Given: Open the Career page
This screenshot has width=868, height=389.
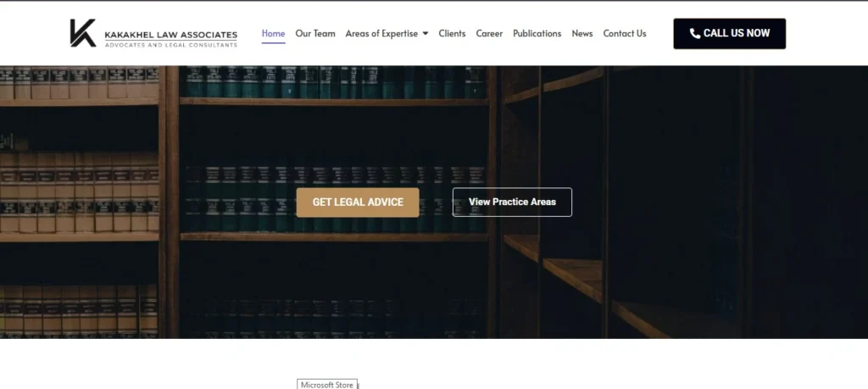Looking at the screenshot, I should pos(489,33).
